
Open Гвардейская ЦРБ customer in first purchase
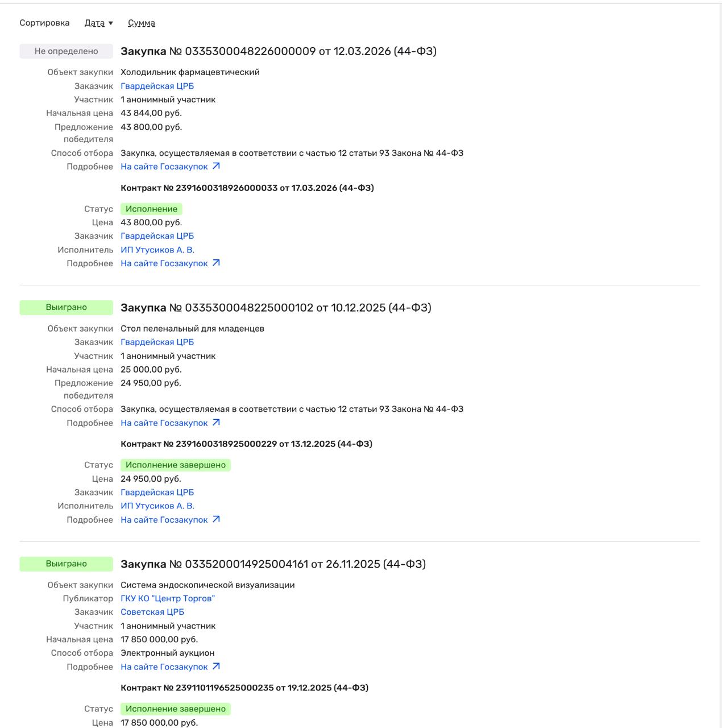tap(157, 86)
